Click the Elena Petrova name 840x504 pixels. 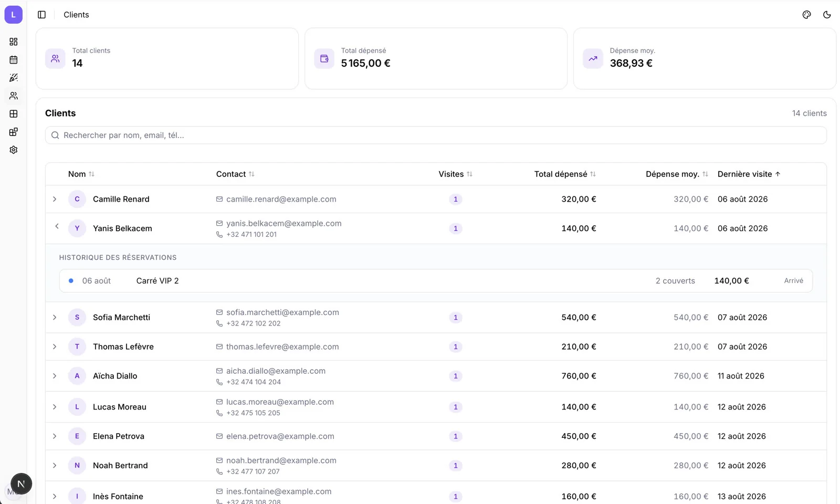pos(119,436)
